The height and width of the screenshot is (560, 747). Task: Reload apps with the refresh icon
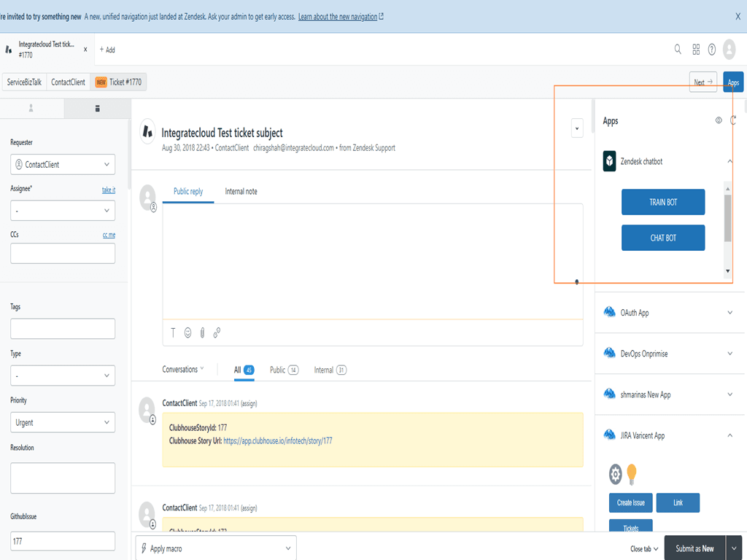click(x=733, y=120)
